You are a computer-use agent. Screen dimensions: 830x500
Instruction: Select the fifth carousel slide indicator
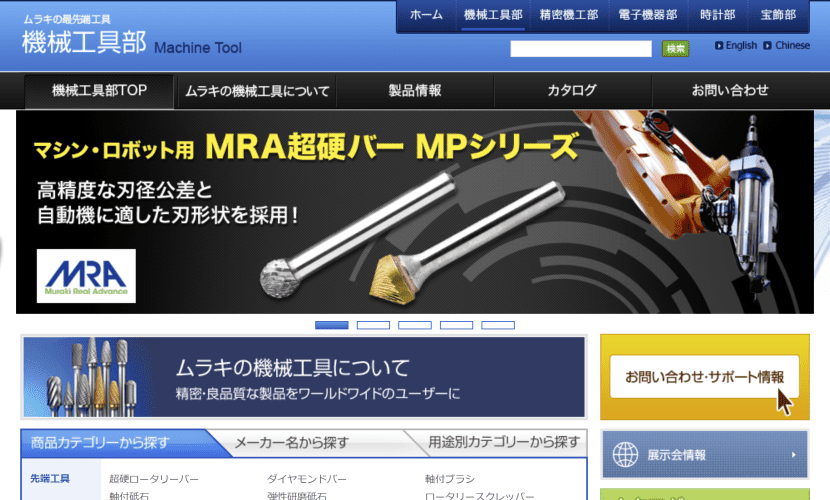click(498, 325)
